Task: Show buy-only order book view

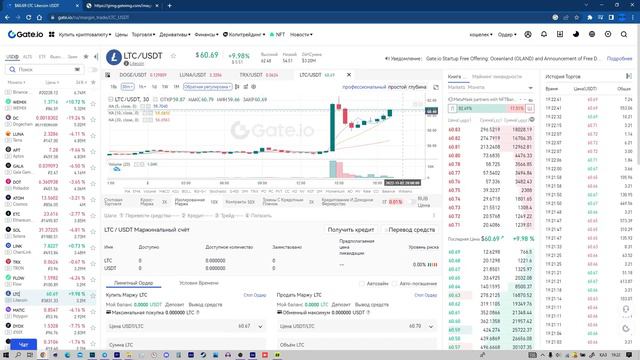Action: (452, 109)
